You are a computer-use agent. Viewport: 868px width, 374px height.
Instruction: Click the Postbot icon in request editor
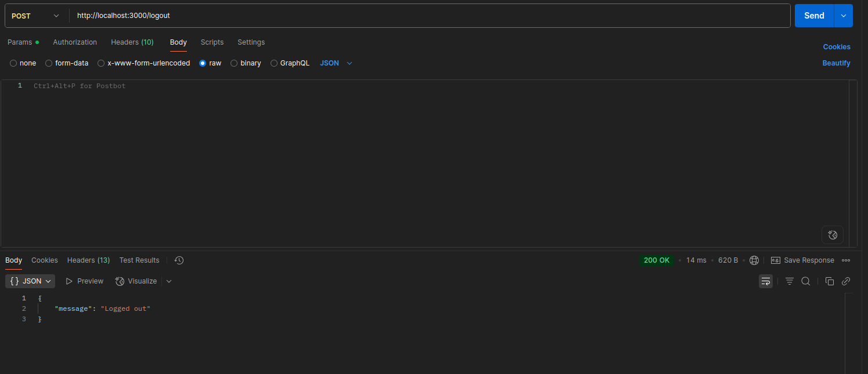point(833,235)
